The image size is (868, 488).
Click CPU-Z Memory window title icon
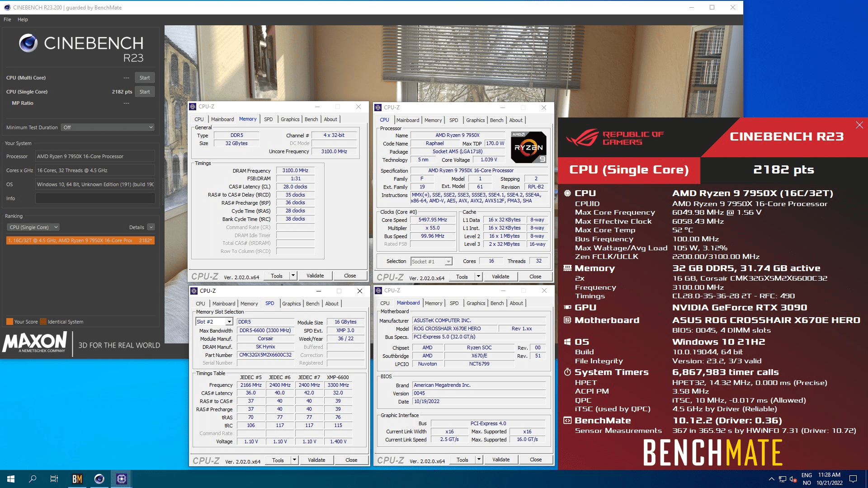[x=193, y=107]
